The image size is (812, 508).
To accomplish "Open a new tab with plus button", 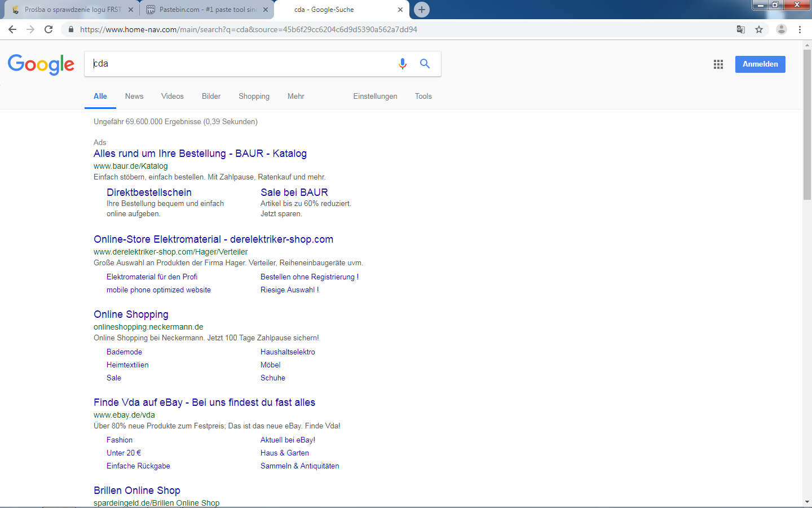I will pyautogui.click(x=421, y=10).
